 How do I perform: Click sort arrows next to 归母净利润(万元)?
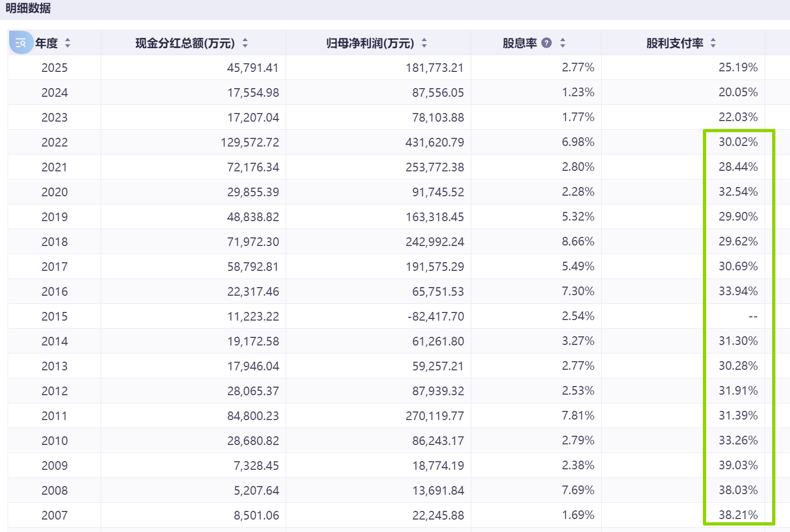point(424,43)
